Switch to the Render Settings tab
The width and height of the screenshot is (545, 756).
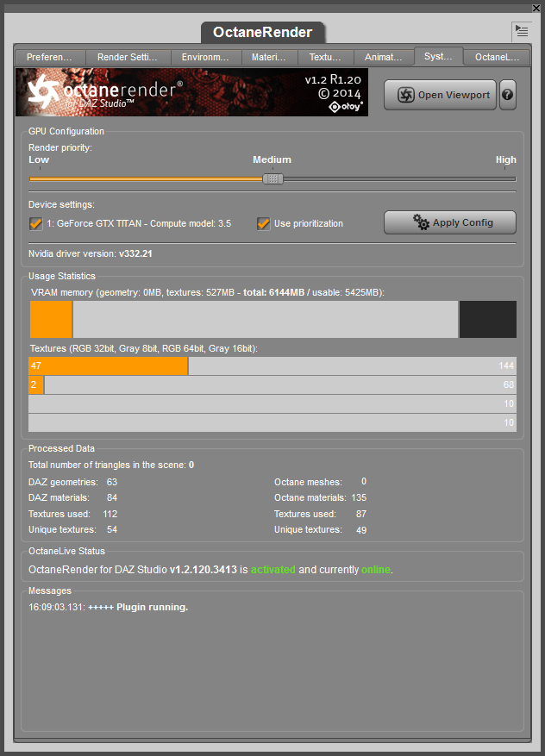(128, 58)
